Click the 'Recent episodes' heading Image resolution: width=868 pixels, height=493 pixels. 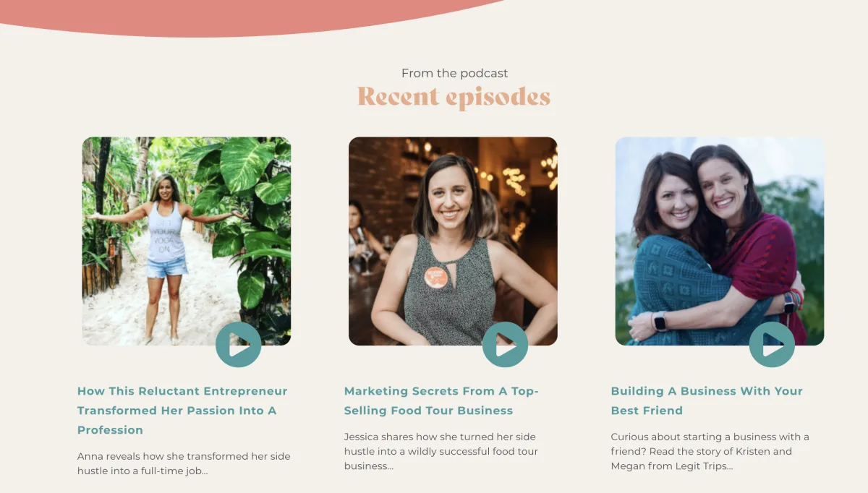pyautogui.click(x=454, y=97)
